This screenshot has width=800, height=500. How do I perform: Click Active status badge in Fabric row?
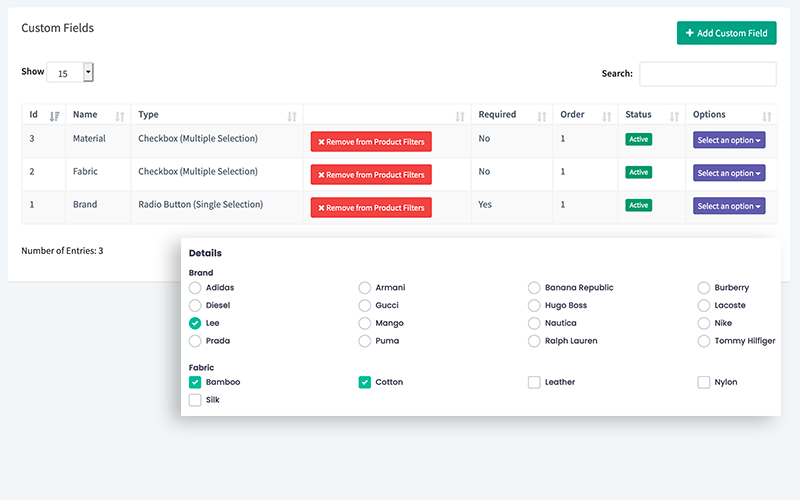pos(638,172)
